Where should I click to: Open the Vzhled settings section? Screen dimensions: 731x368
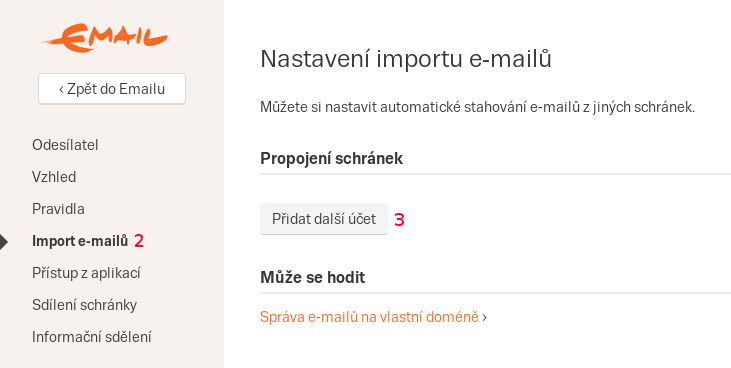[54, 177]
